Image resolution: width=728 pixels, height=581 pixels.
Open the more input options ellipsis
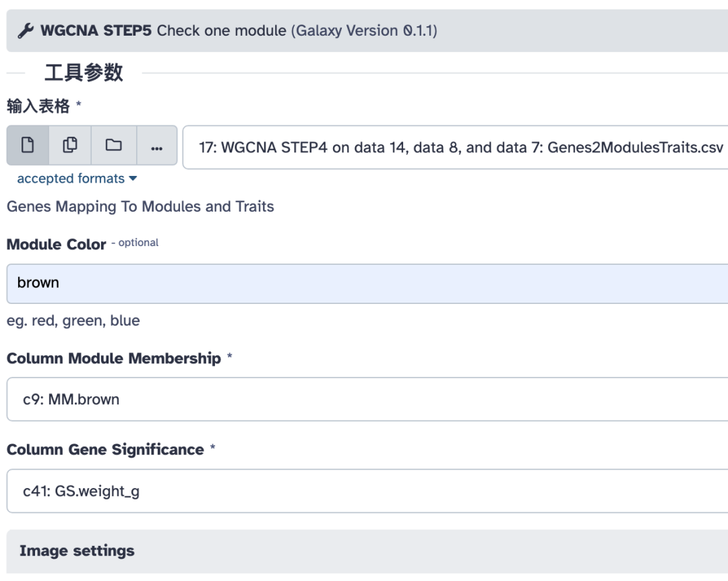click(156, 146)
